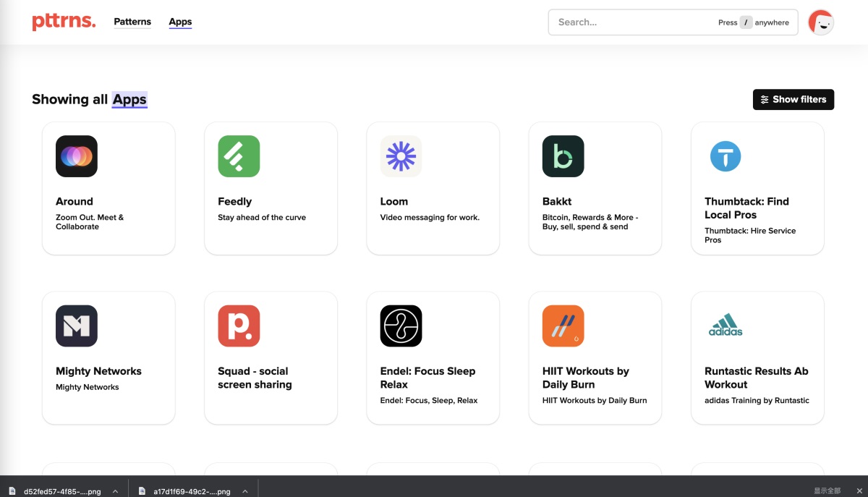Image resolution: width=868 pixels, height=497 pixels.
Task: Click the slash shortcut key badge
Action: pos(746,22)
